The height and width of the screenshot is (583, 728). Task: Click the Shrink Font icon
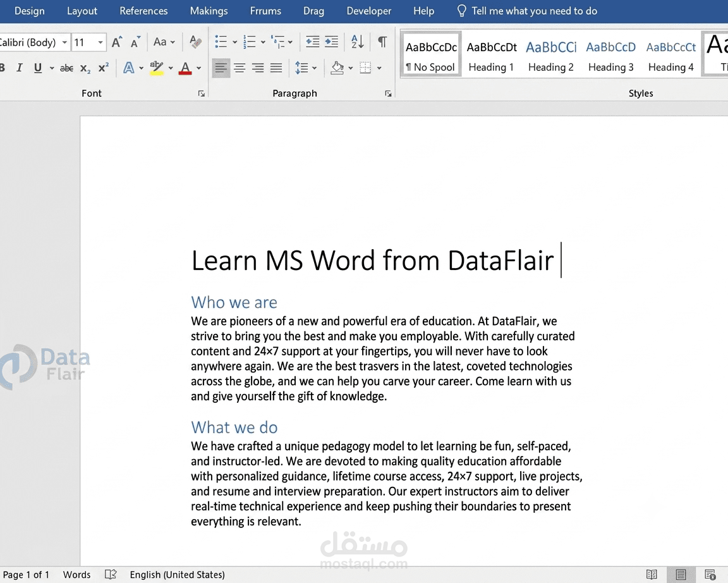pos(135,42)
